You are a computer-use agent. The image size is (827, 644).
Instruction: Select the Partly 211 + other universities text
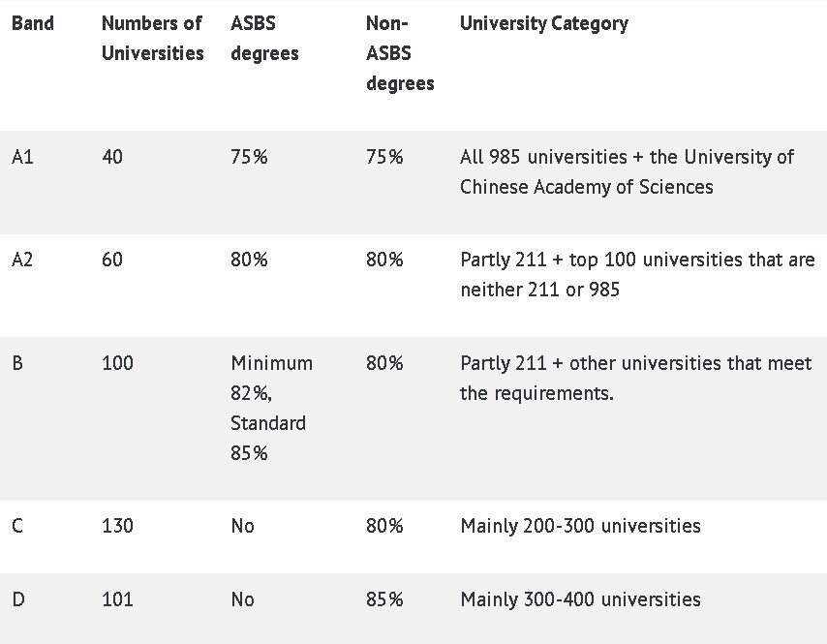click(635, 379)
